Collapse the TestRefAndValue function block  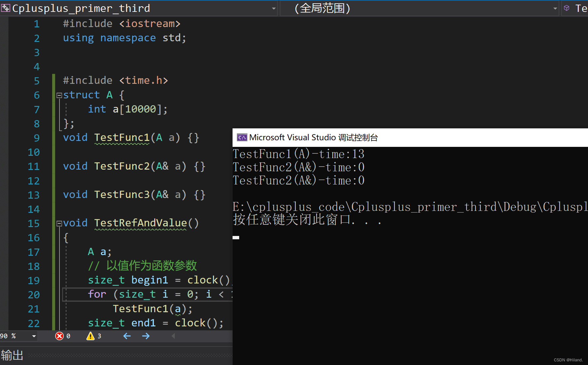coord(59,223)
